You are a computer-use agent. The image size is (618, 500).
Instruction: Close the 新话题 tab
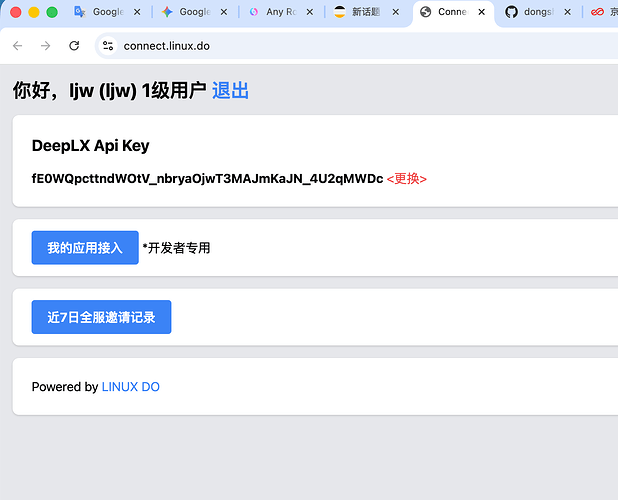coord(395,12)
